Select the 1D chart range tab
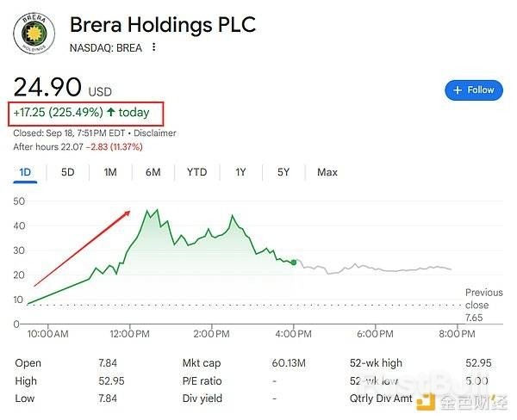The width and height of the screenshot is (517, 420). point(25,172)
